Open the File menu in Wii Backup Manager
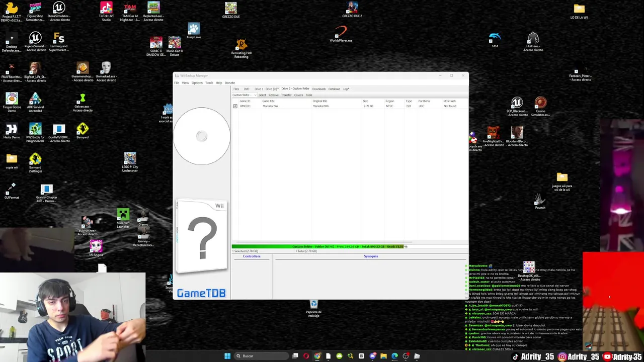The image size is (644, 362). pos(177,83)
